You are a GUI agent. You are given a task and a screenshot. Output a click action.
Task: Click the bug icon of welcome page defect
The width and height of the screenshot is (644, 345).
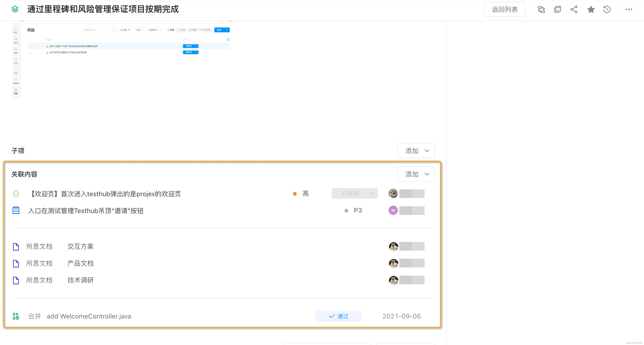coord(16,194)
